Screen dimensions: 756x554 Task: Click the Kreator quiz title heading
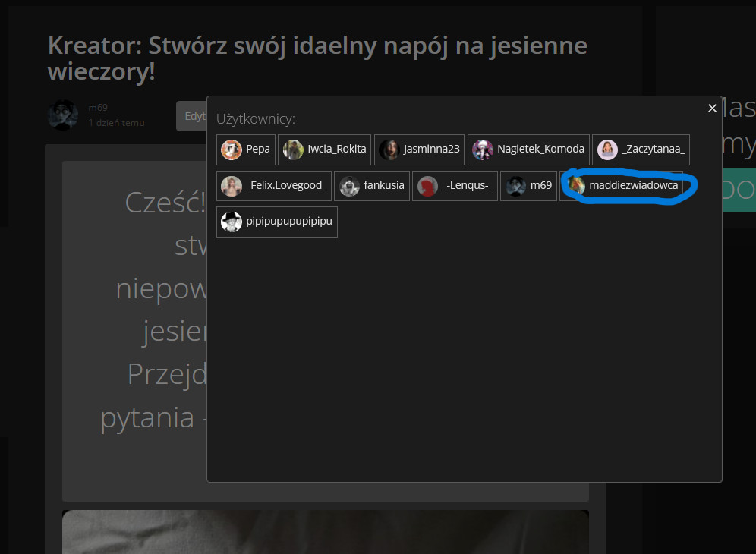(x=317, y=58)
